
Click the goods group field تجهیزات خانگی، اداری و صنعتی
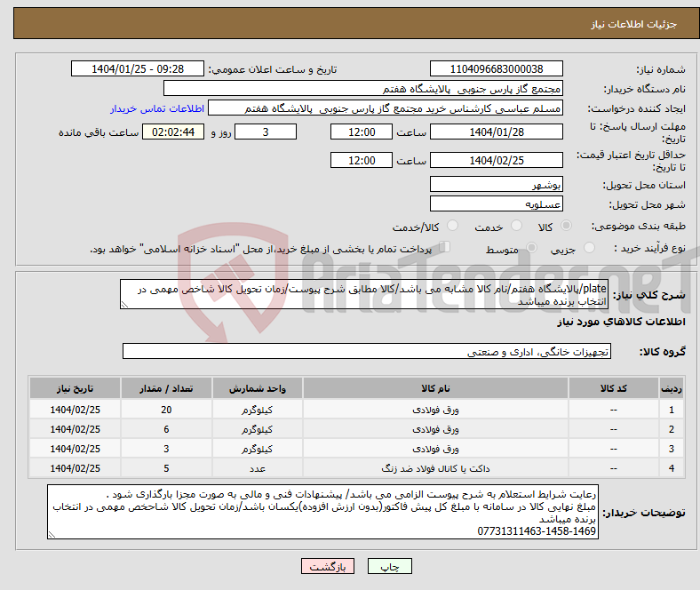[x=365, y=352]
